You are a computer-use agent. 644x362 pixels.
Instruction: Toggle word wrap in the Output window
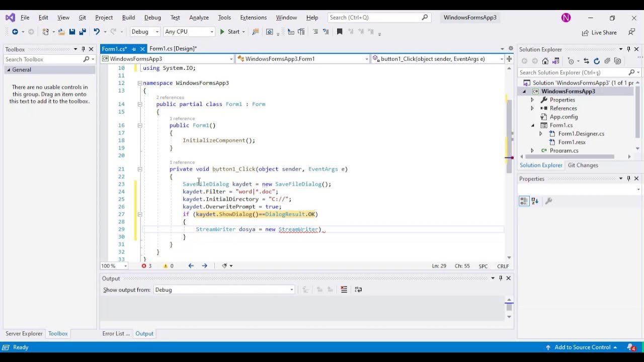click(358, 290)
